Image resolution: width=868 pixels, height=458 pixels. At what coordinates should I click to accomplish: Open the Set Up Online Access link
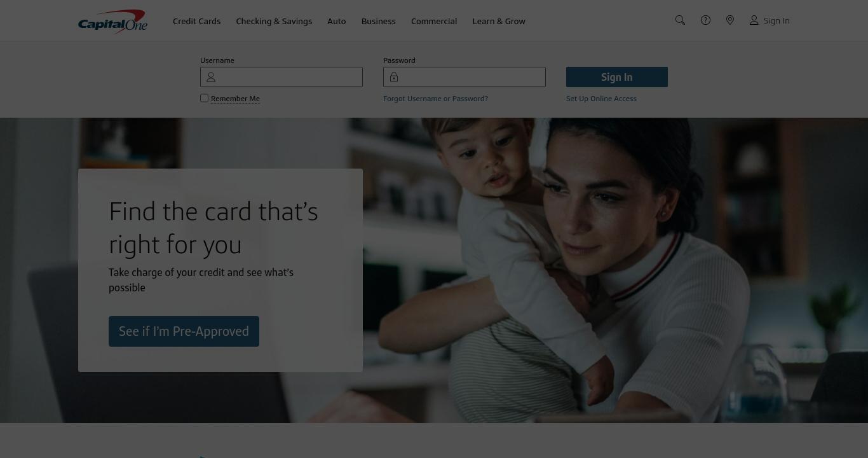point(601,99)
